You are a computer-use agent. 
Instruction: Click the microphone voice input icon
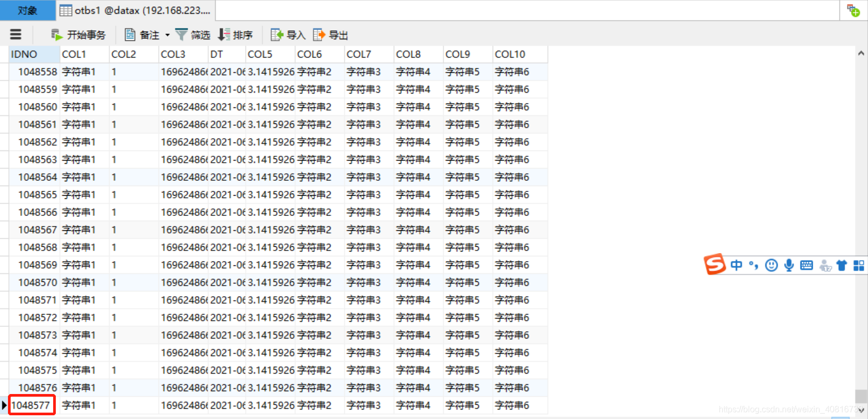789,265
